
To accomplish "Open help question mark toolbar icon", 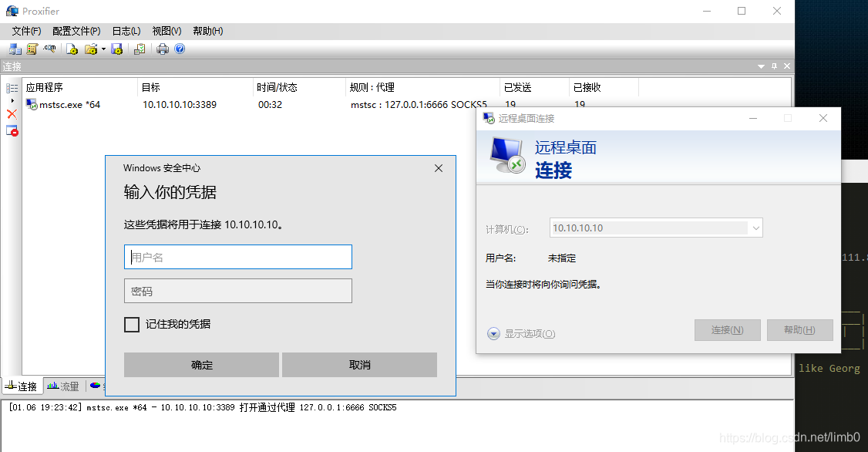I will click(x=180, y=49).
